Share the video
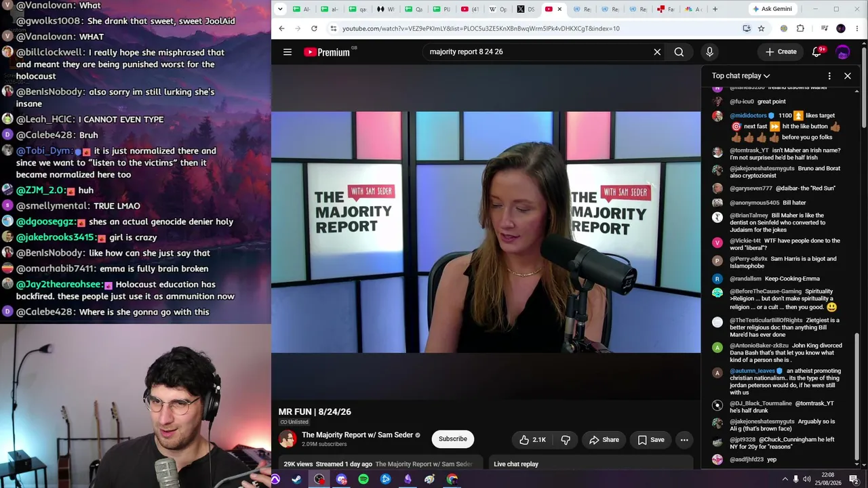Screen dimensions: 868x488 [604, 440]
